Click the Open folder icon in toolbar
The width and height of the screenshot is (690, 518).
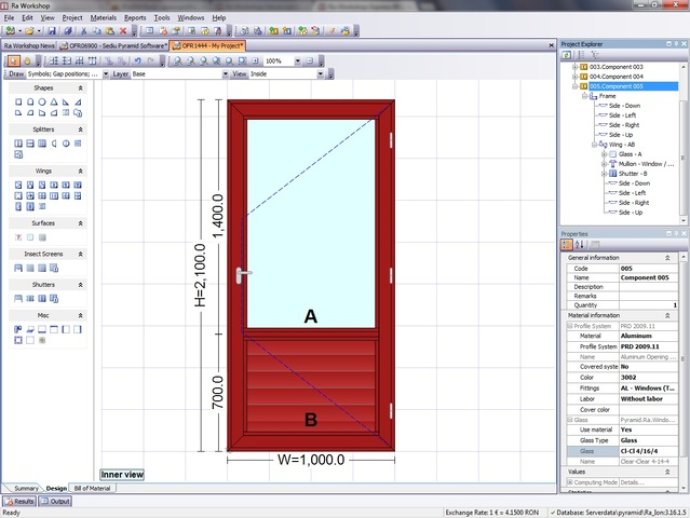(x=29, y=31)
